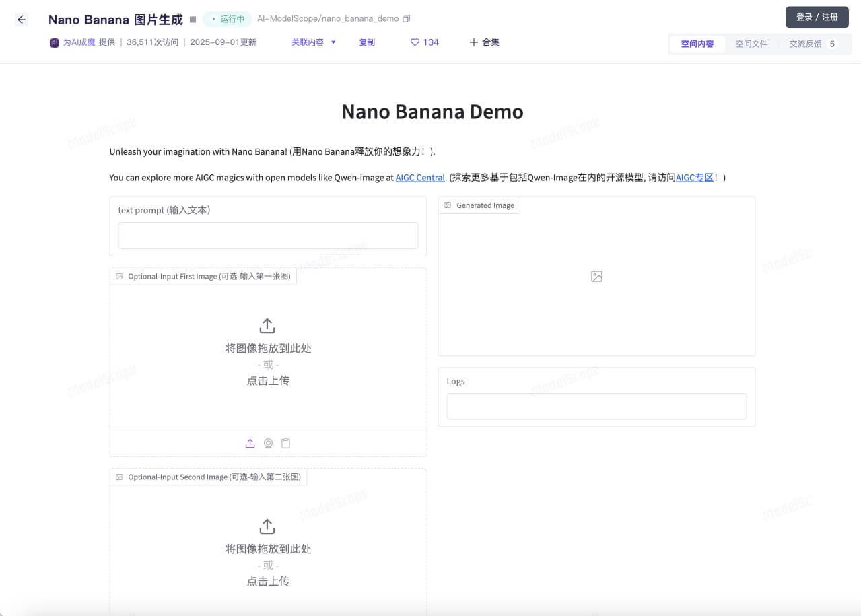Screen dimensions: 861x616
Task: Click the image placeholder icon in Generated Image
Action: pyautogui.click(x=596, y=276)
